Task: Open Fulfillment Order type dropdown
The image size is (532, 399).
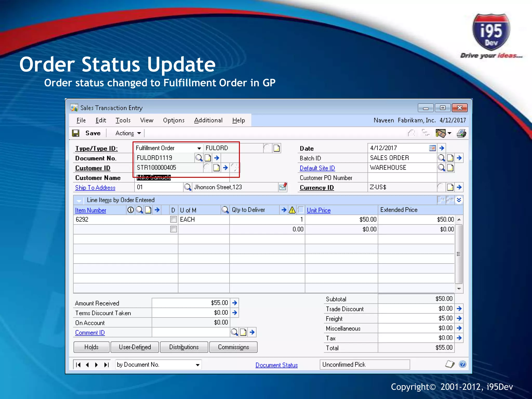Action: point(199,148)
